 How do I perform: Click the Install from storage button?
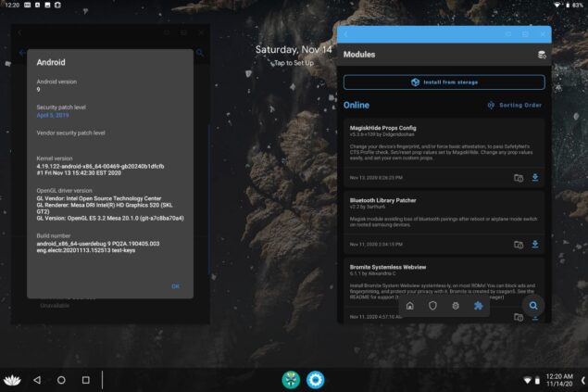(x=444, y=82)
